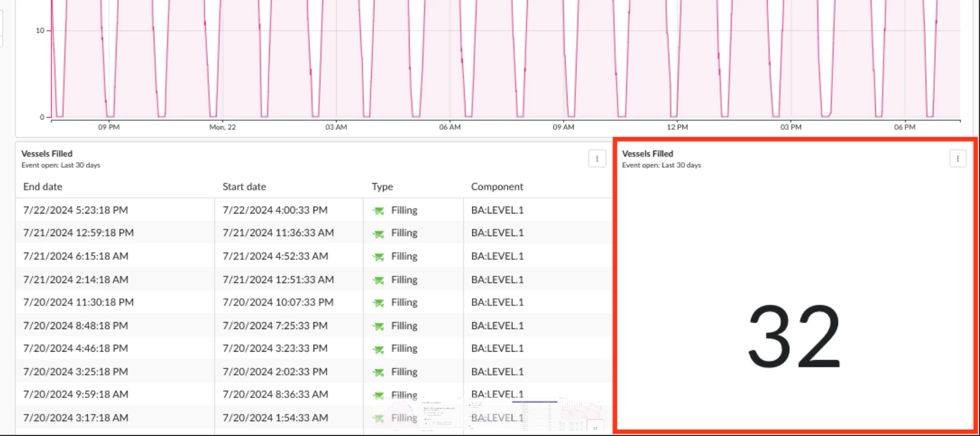Screen dimensions: 980x436
Task: Select start date 7/20/2024 2:02:33 PM
Action: 275,372
